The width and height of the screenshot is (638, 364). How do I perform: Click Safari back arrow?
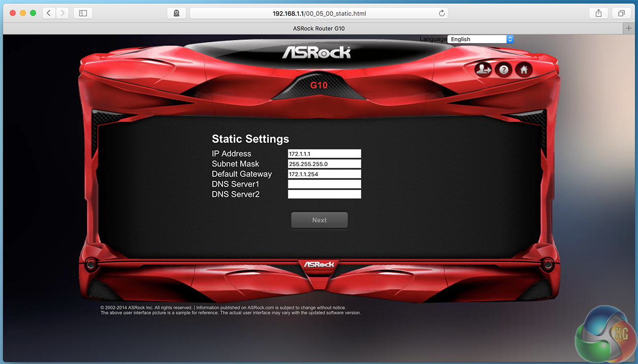(49, 13)
